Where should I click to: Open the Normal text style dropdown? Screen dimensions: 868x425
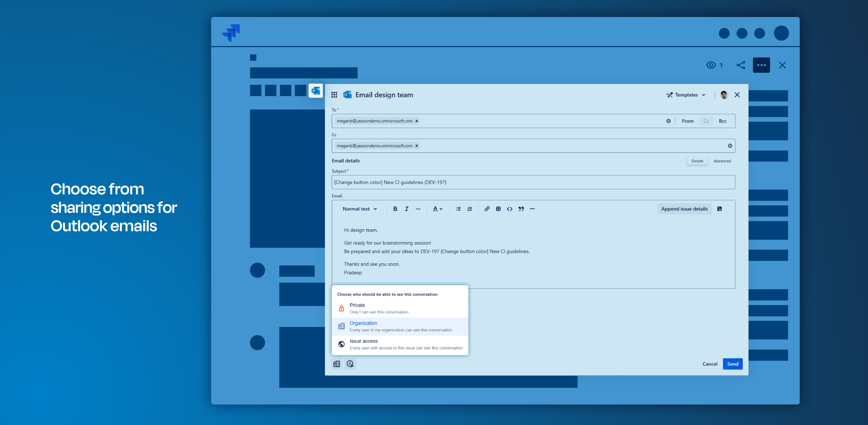pyautogui.click(x=359, y=209)
